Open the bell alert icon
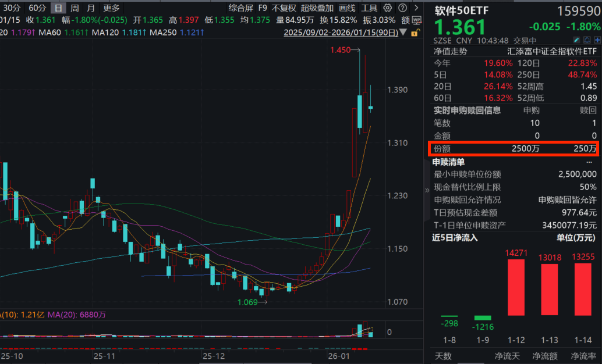602x364 pixels. coord(587,40)
